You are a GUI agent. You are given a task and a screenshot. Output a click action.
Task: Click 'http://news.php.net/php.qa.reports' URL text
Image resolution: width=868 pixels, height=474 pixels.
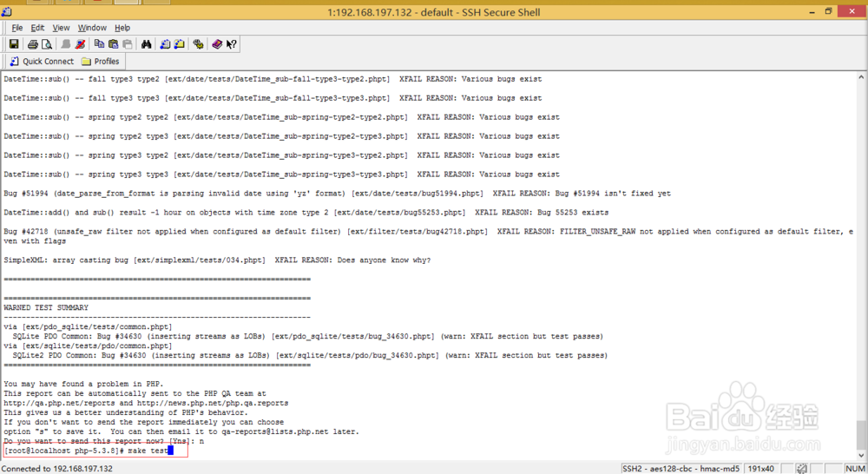coord(213,403)
